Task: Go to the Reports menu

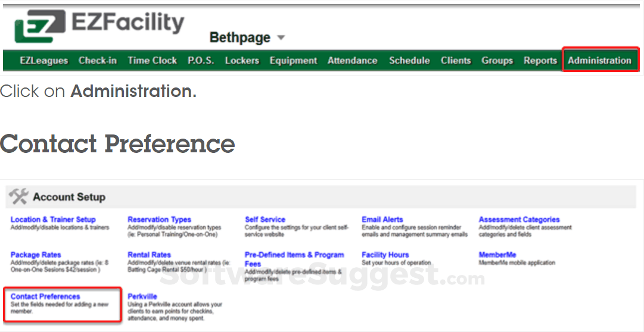Action: [540, 61]
